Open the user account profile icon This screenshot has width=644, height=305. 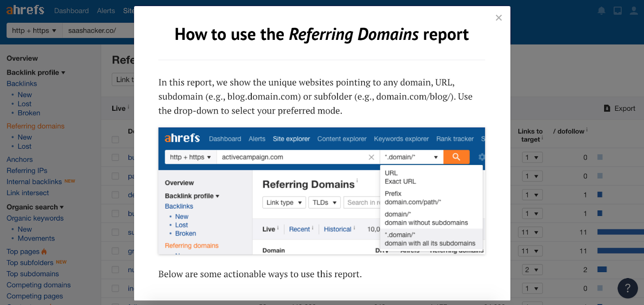coord(634,10)
